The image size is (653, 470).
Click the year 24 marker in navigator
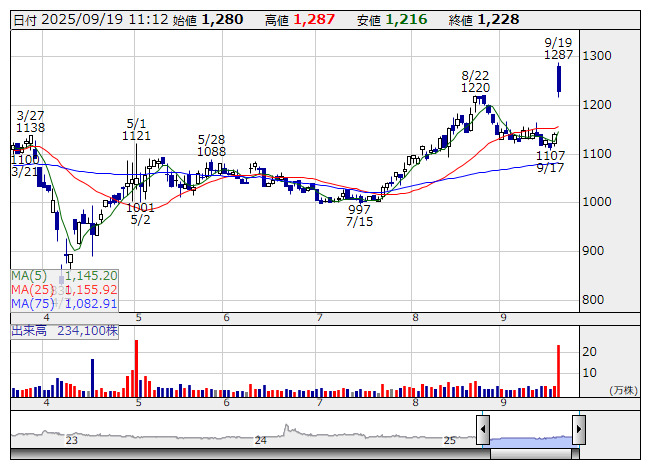[260, 439]
